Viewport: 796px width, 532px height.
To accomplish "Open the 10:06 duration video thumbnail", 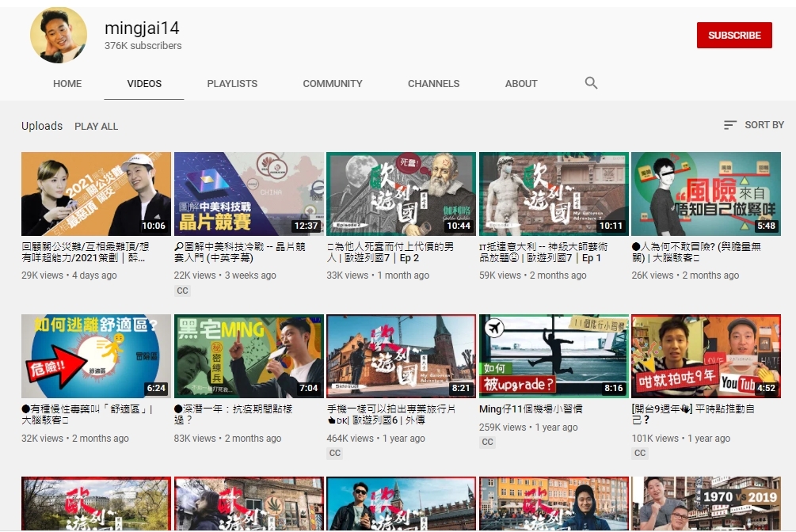I will coord(96,194).
